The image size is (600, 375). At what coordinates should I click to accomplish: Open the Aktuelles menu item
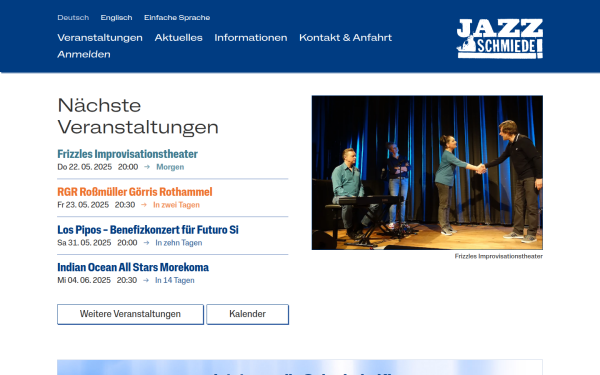[178, 38]
